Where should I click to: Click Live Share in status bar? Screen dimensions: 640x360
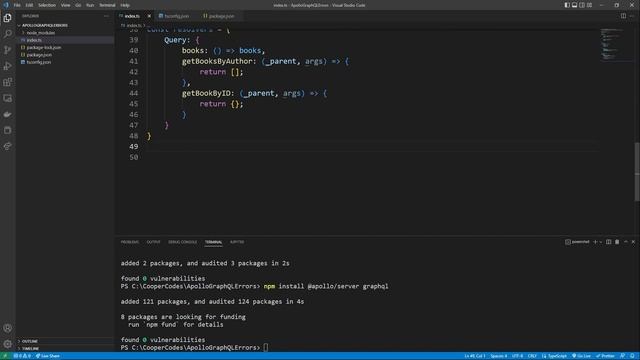tap(48, 356)
